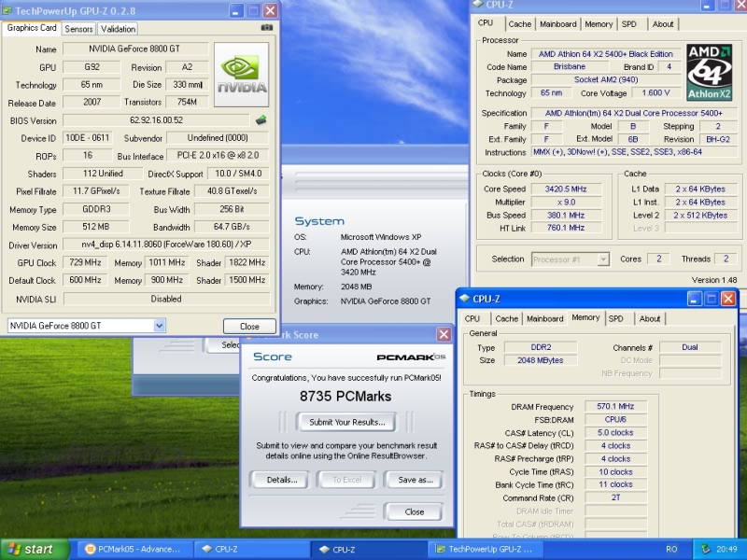
Task: Click the NVIDIA SLI Disabled field
Action: pos(166,299)
